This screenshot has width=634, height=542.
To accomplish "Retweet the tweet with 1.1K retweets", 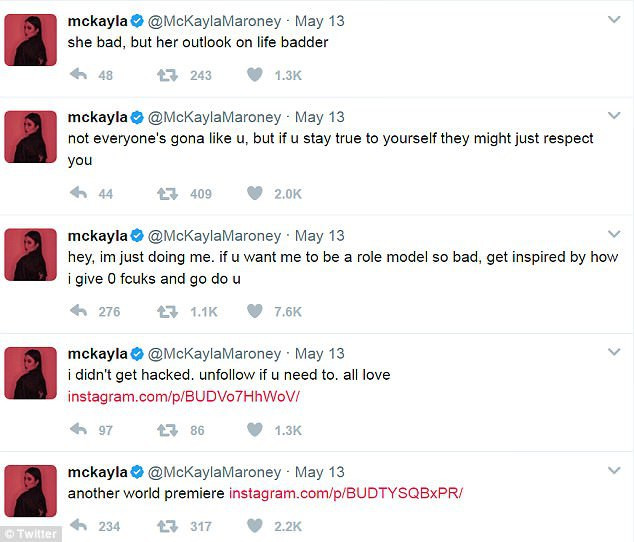I will [167, 311].
